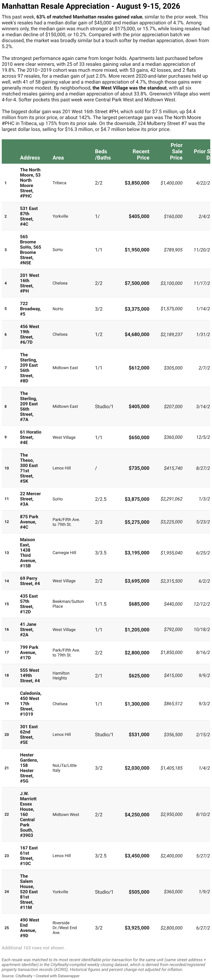Sort table by Address column header
Screen dimensions: 212x980
(30, 157)
